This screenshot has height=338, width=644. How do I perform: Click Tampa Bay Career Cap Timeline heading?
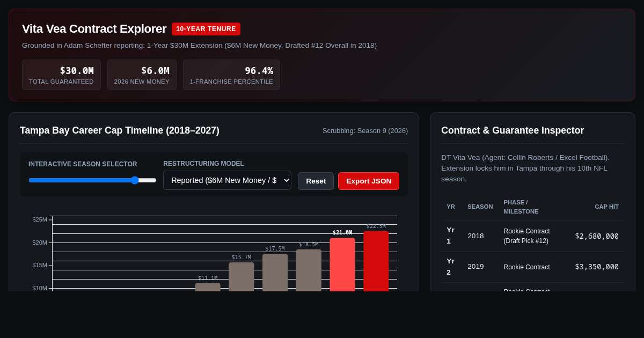click(120, 130)
